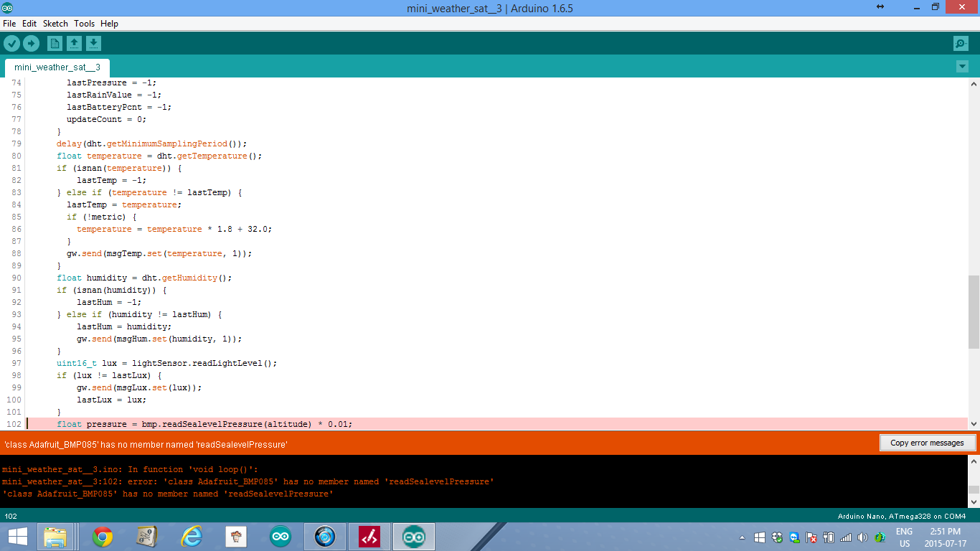Image resolution: width=980 pixels, height=551 pixels.
Task: Click the Verify sketch checkmark button
Action: [11, 44]
